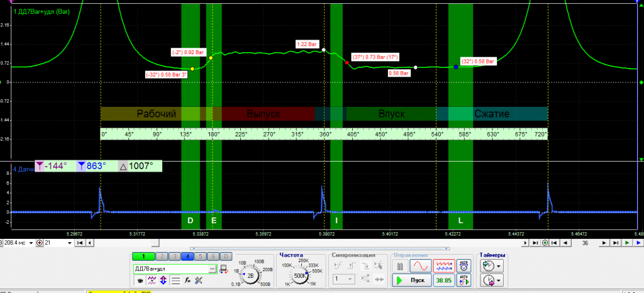Open the 208.4 мс time window dropdown
This screenshot has height=293, width=644.
(30, 243)
